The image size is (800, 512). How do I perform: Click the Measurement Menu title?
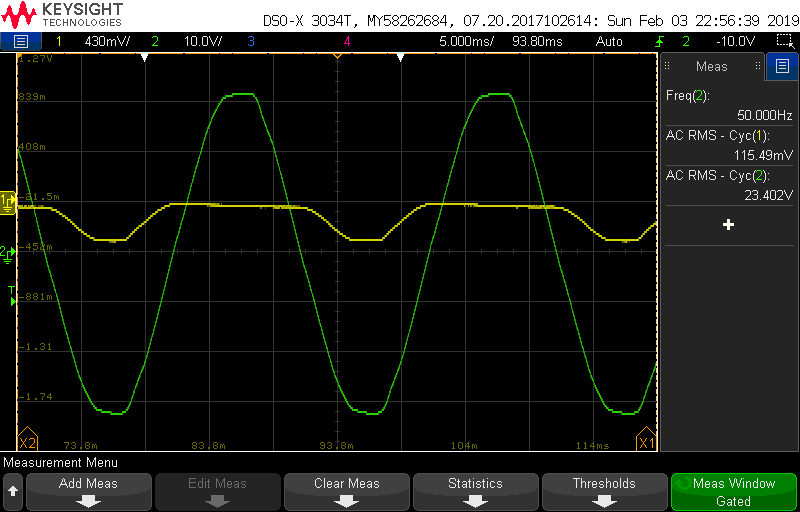coord(61,463)
